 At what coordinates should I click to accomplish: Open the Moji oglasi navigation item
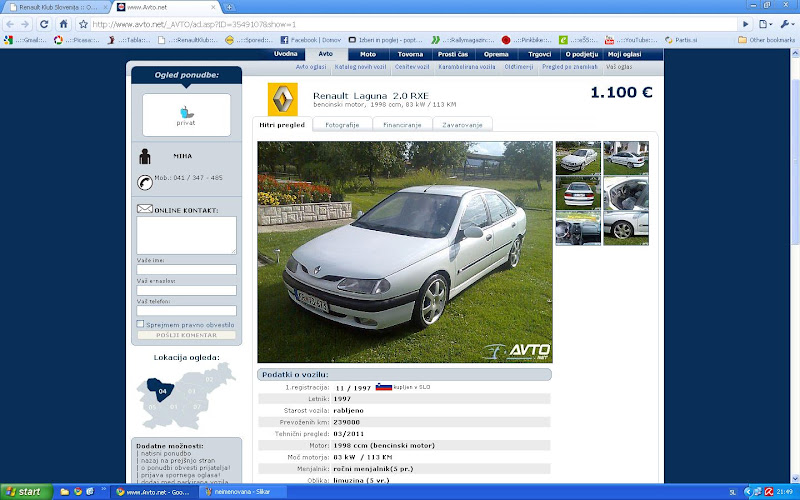[624, 54]
